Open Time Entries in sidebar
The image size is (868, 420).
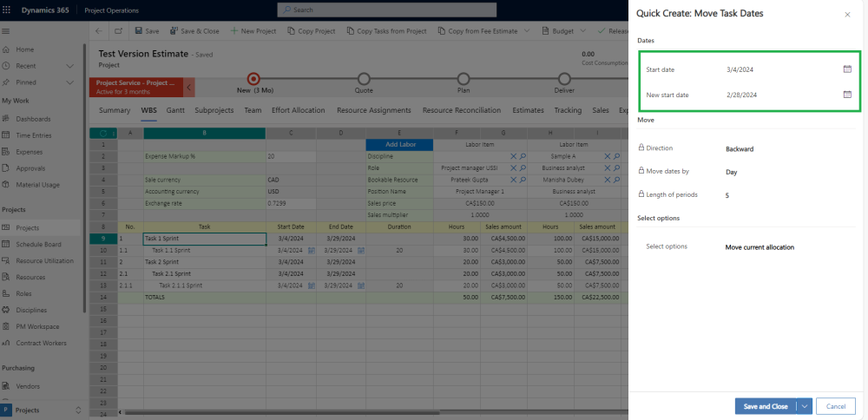34,135
